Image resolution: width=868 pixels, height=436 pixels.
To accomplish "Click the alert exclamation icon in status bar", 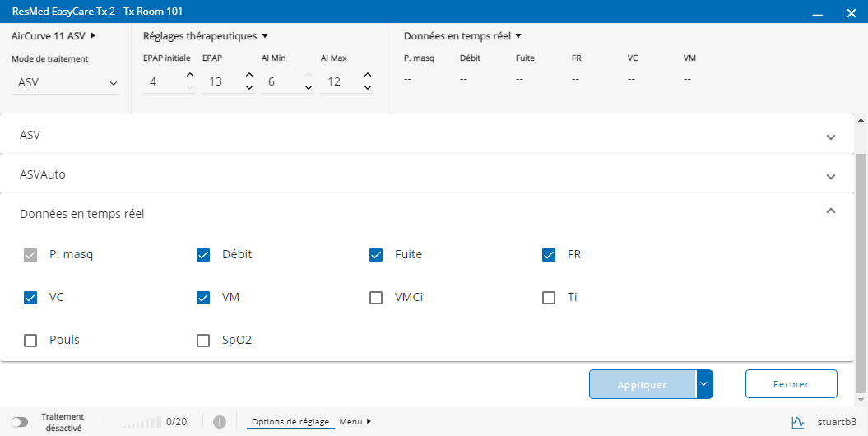I will (220, 422).
